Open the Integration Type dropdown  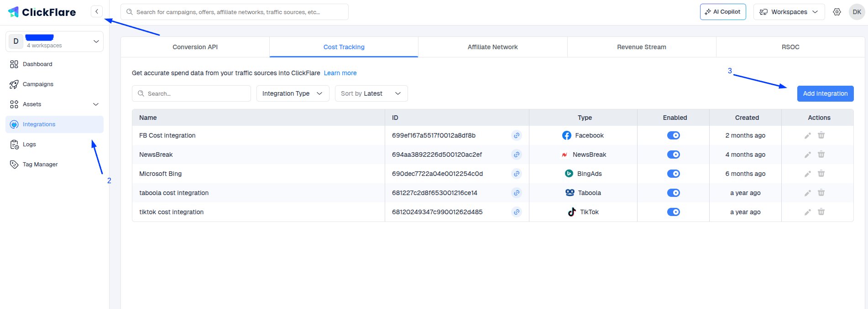coord(293,93)
